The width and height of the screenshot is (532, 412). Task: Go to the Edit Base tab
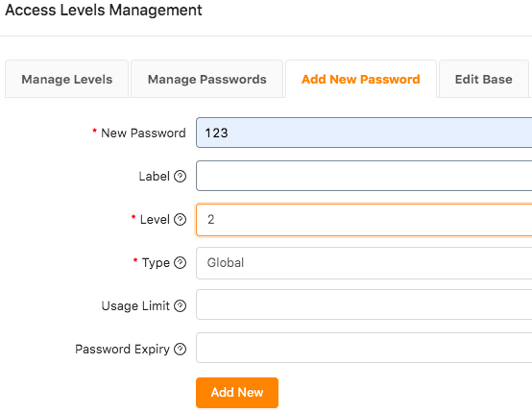click(483, 79)
